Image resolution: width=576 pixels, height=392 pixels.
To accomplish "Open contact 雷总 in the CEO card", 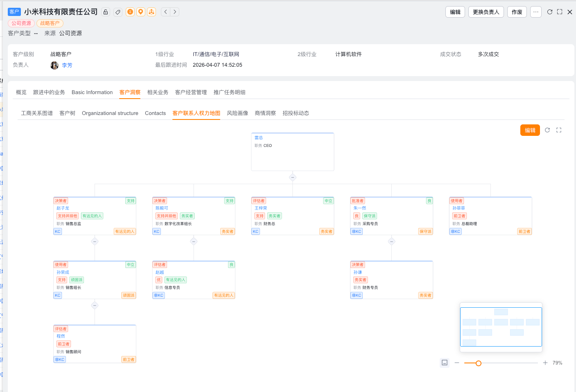I will pos(259,138).
